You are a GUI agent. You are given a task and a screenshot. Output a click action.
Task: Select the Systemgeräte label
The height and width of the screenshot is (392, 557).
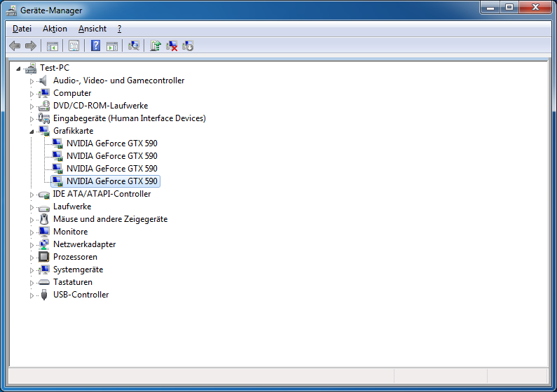(x=78, y=269)
